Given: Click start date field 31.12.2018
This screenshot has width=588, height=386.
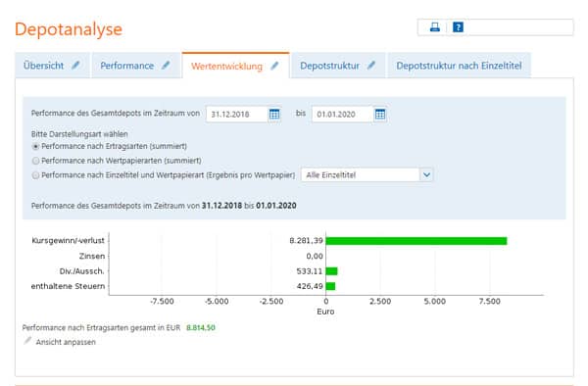Looking at the screenshot, I should click(x=237, y=115).
